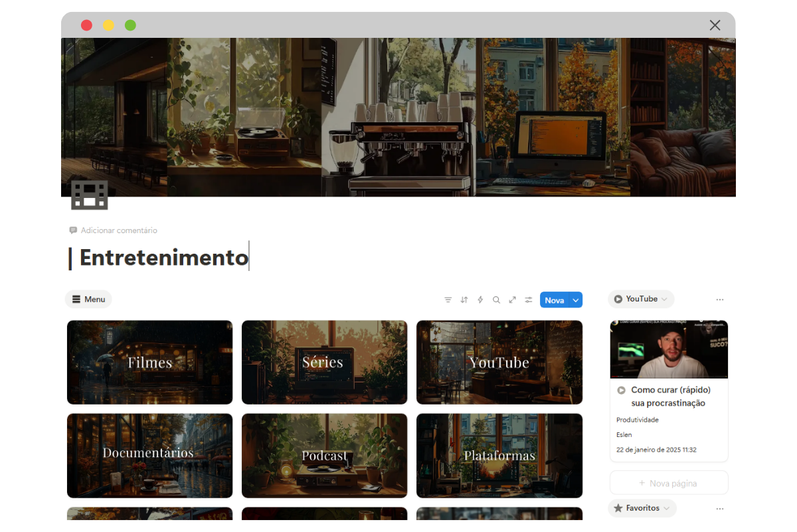797x532 pixels.
Task: Open the procrastinação video thumbnail
Action: click(669, 349)
